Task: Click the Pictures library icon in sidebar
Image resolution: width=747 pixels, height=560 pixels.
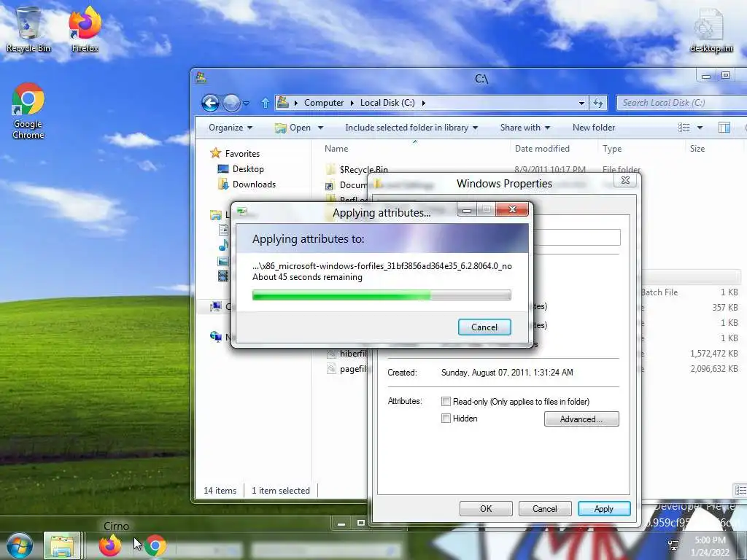Action: pos(223,261)
